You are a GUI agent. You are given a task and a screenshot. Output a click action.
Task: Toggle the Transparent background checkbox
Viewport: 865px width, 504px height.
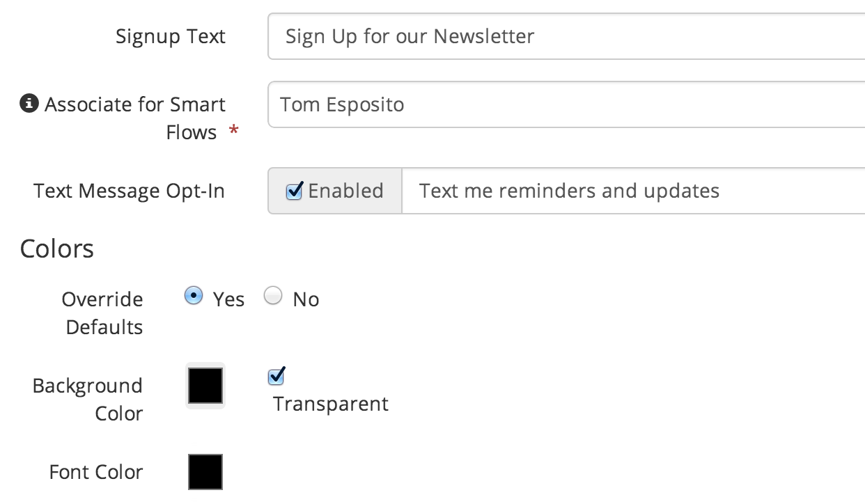click(x=276, y=377)
